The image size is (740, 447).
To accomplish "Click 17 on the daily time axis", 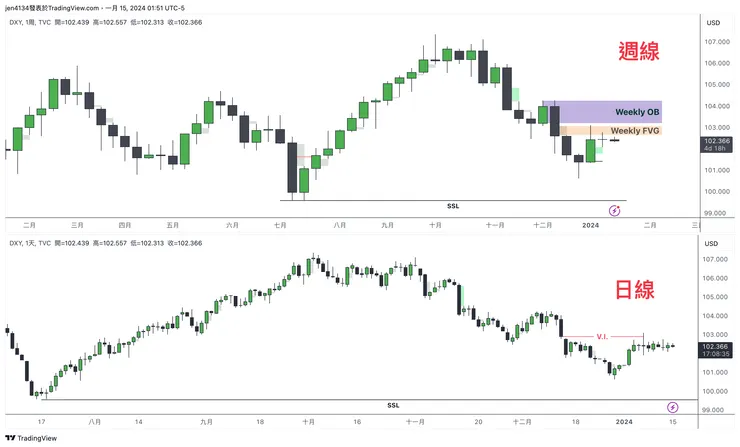I will (42, 422).
